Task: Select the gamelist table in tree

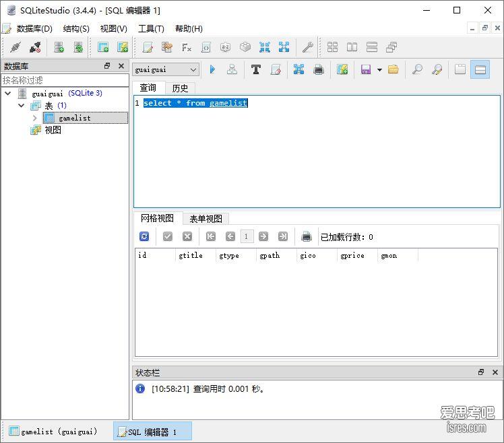Action: click(x=85, y=118)
